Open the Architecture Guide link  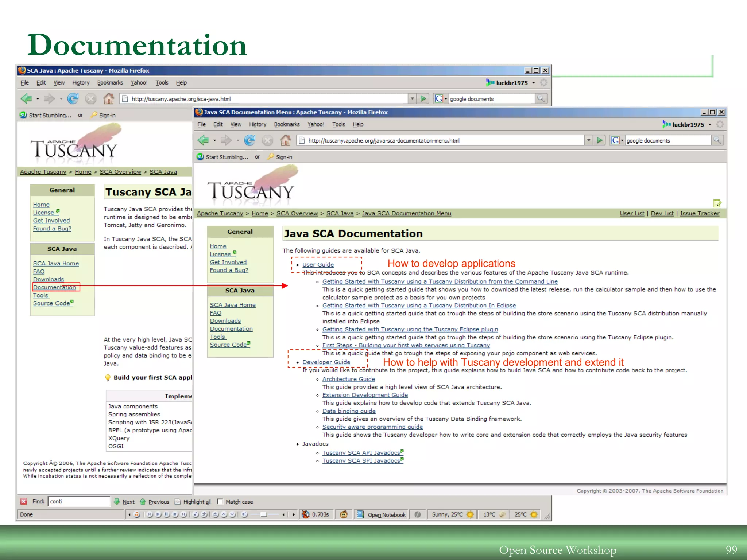pyautogui.click(x=348, y=379)
